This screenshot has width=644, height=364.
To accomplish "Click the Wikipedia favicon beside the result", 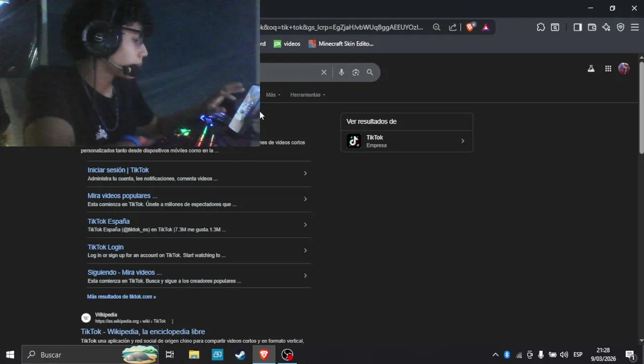I will pos(86,318).
